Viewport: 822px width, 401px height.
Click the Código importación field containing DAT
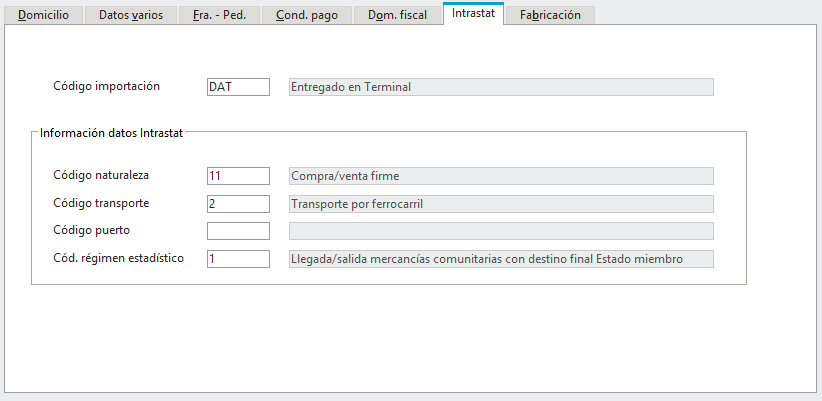point(238,87)
